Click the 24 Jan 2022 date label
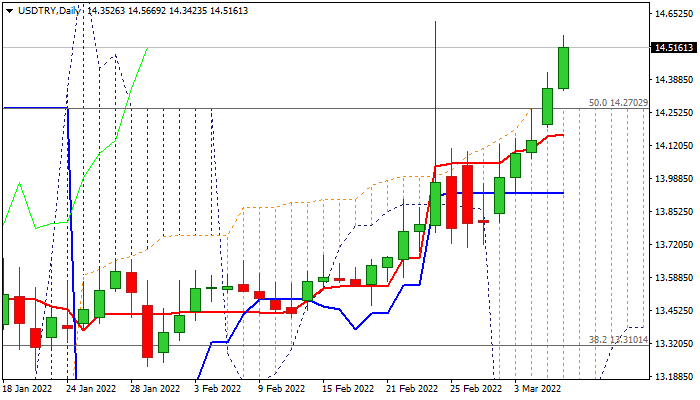Viewport: 700px width, 400px height. coord(91,388)
